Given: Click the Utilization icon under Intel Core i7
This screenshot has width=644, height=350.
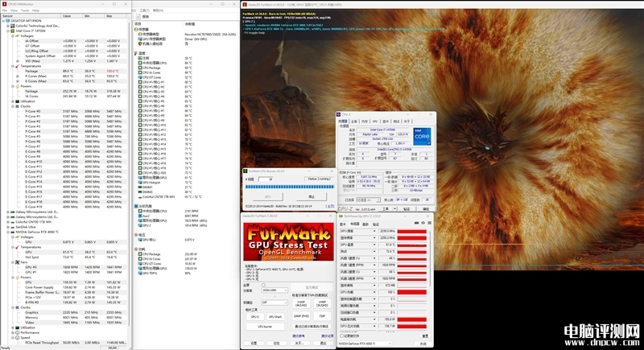Looking at the screenshot, I should tap(18, 101).
